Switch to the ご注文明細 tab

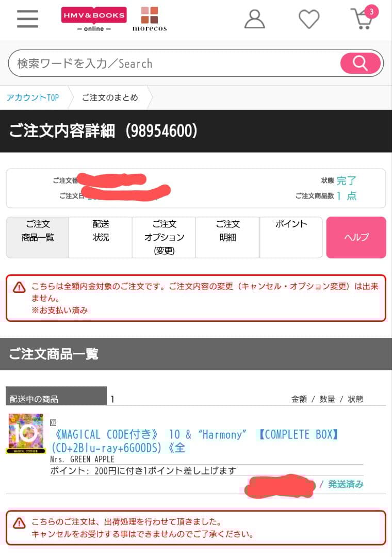tap(228, 237)
